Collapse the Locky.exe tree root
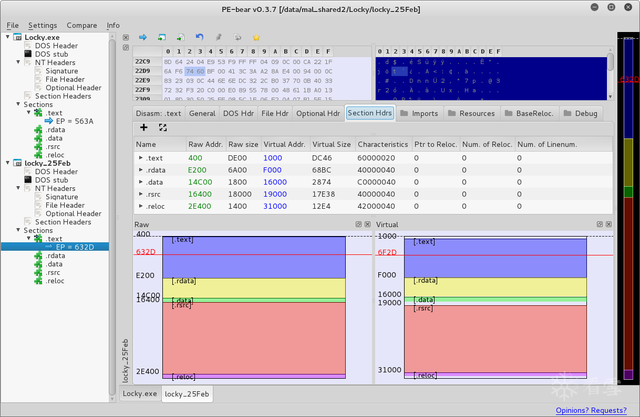Image resolution: width=640 pixels, height=417 pixels. coord(8,36)
